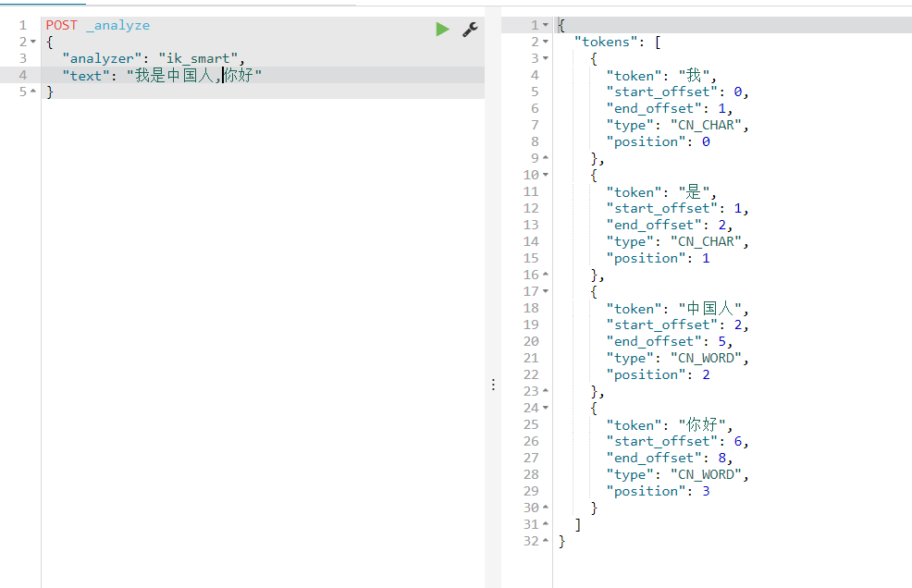Click the pane divider handle dots

493,385
